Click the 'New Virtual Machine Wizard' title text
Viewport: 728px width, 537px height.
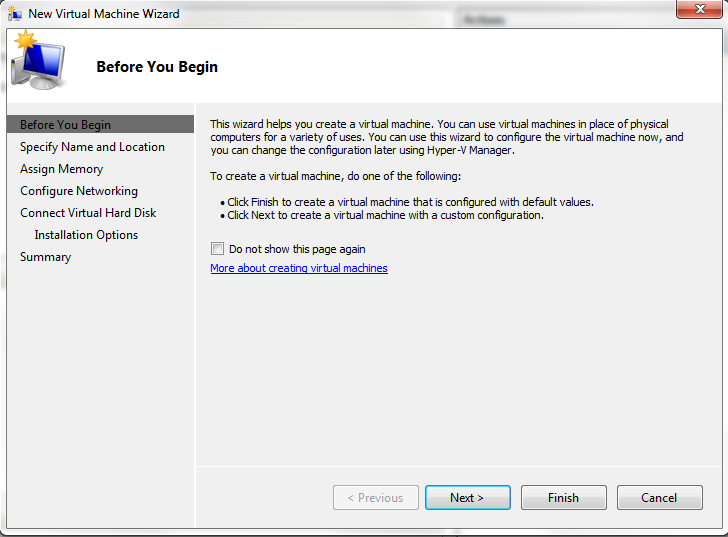click(104, 14)
